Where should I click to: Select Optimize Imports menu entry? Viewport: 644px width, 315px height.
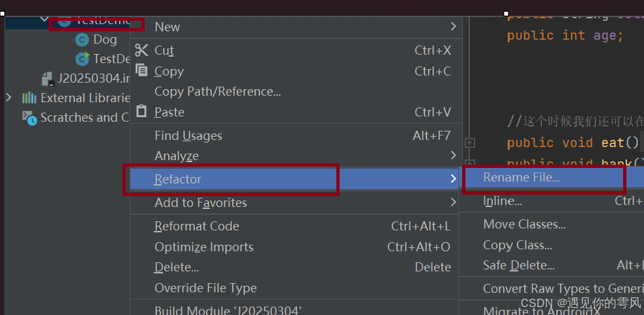(204, 247)
